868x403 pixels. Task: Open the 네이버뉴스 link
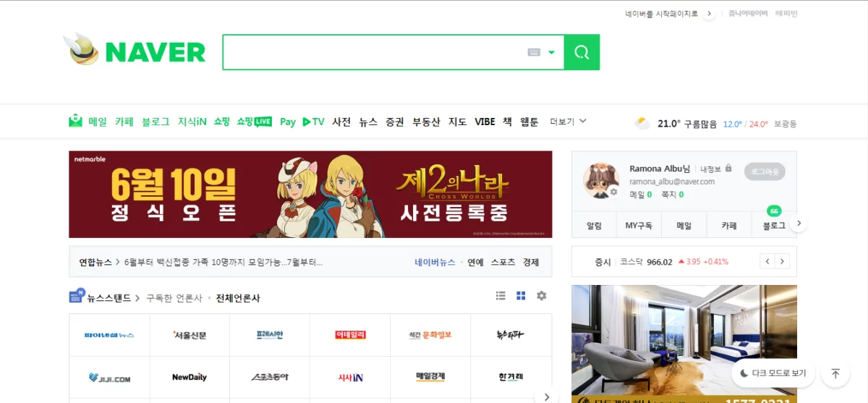435,262
